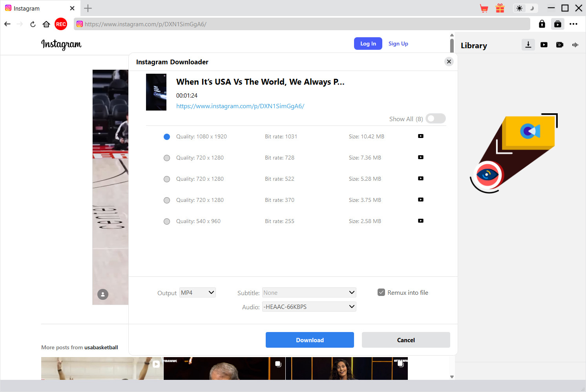Select the 540 x 960 quality option
The image size is (586, 392).
pos(167,221)
